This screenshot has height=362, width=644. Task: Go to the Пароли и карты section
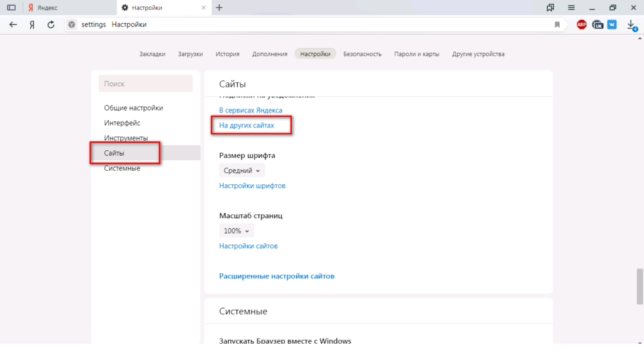click(416, 54)
